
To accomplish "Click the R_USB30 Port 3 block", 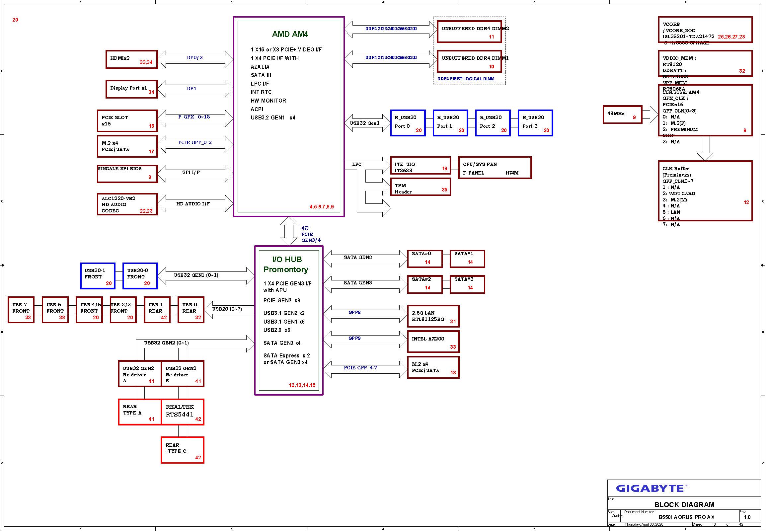I will 535,123.
